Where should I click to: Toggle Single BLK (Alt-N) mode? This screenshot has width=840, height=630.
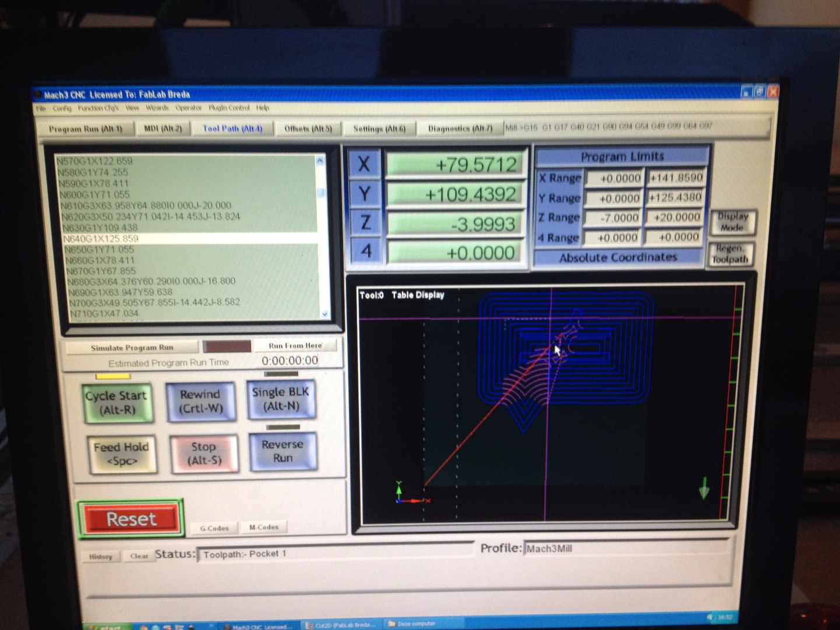(281, 399)
